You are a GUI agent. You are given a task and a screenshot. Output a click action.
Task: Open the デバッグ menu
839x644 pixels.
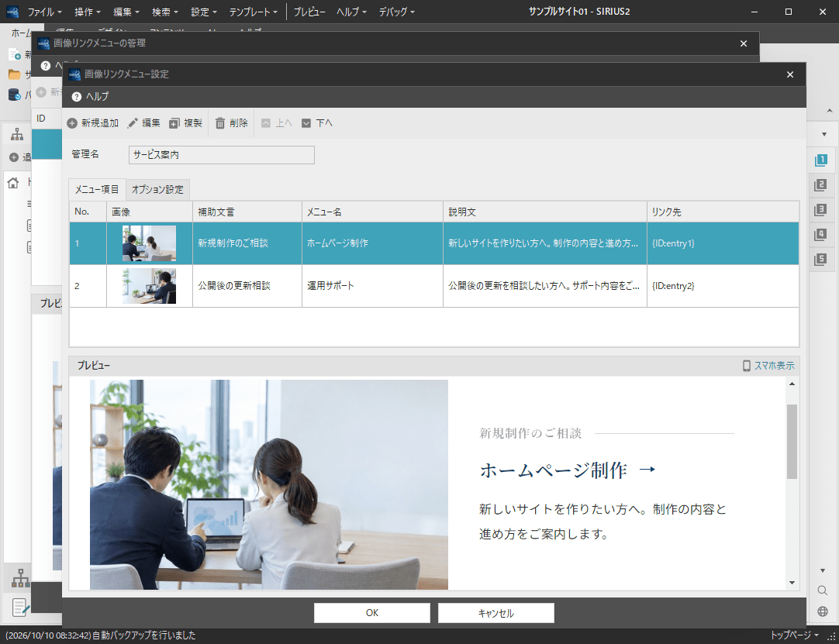click(396, 12)
